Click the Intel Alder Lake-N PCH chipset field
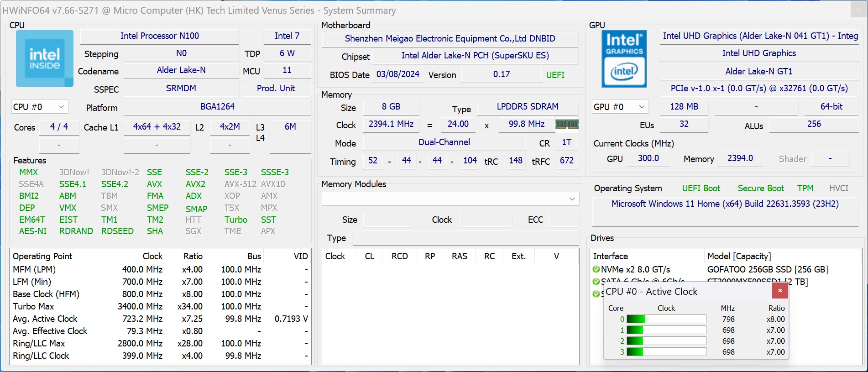This screenshot has width=868, height=372. tap(475, 56)
